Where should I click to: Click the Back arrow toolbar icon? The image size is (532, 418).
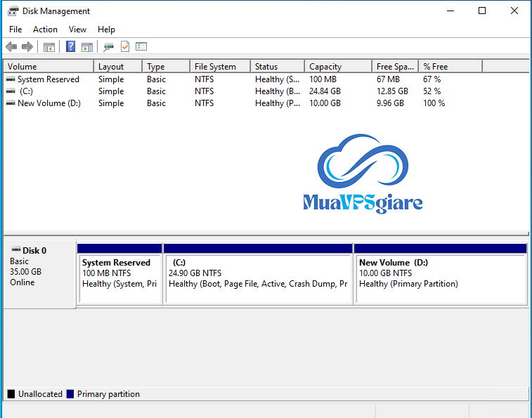tap(11, 47)
